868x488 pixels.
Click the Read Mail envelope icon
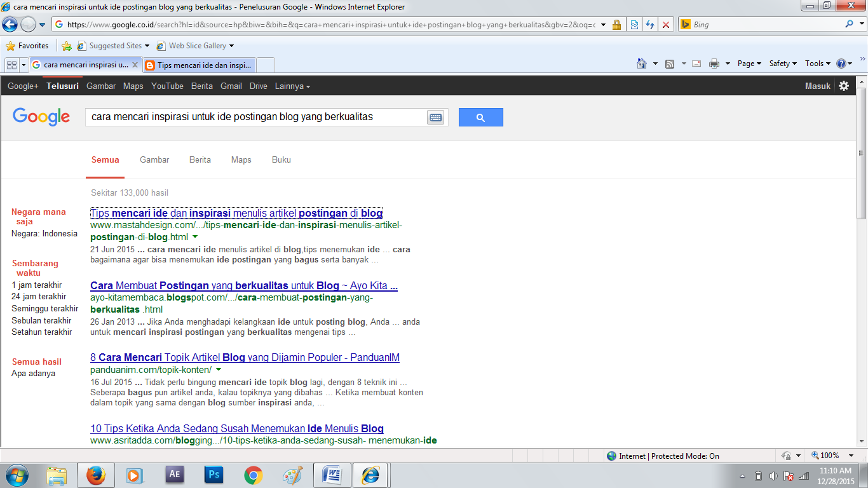pyautogui.click(x=696, y=64)
